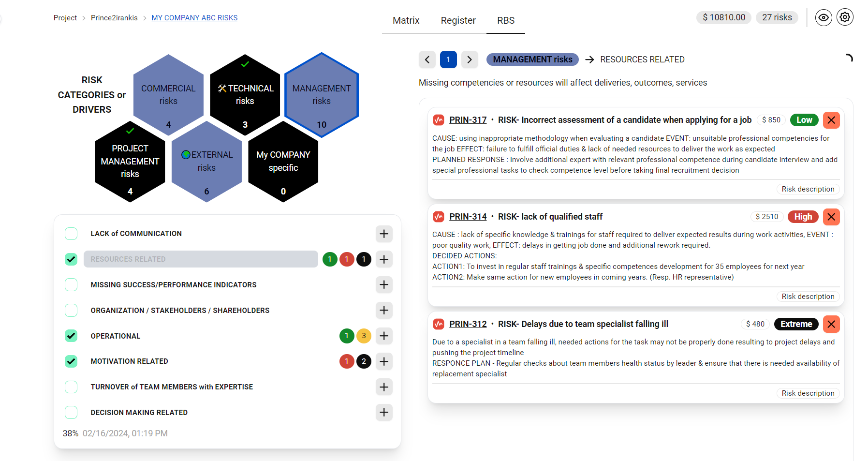
Task: Click the black Extreme severity badge
Action: 796,324
